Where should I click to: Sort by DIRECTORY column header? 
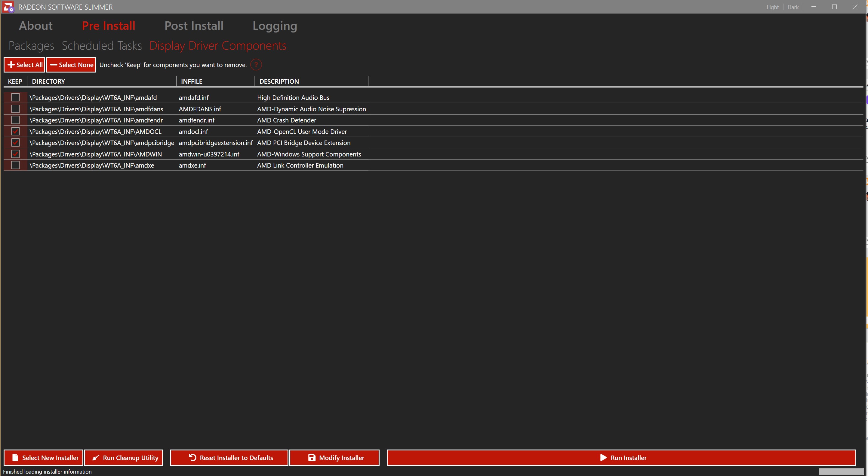pyautogui.click(x=102, y=81)
